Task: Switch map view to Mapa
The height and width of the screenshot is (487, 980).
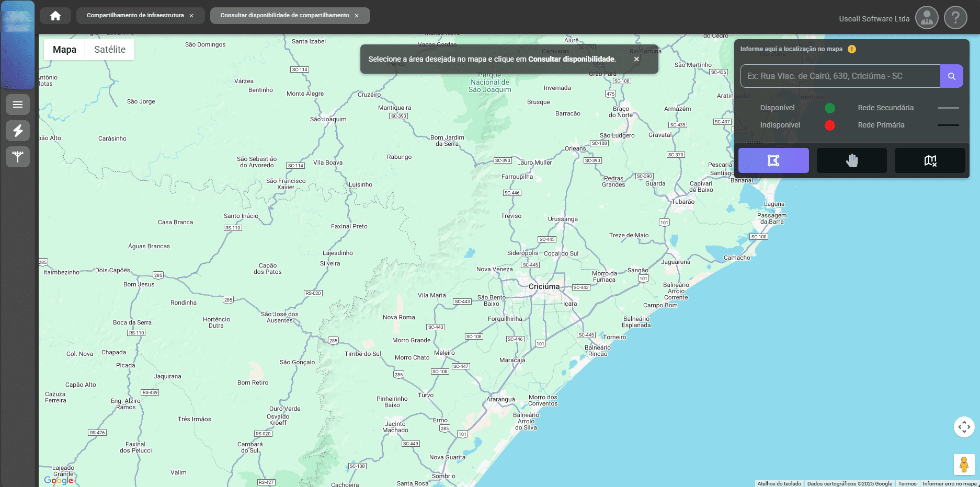Action: (x=64, y=50)
